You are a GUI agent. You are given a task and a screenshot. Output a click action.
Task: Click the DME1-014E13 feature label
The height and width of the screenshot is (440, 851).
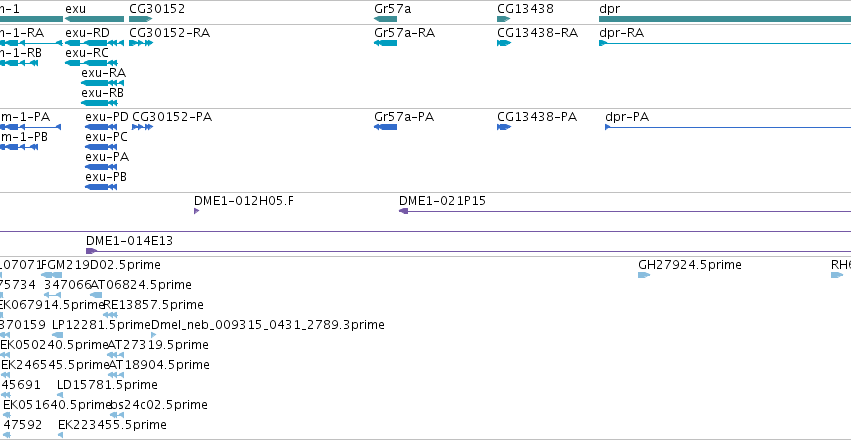pos(129,240)
